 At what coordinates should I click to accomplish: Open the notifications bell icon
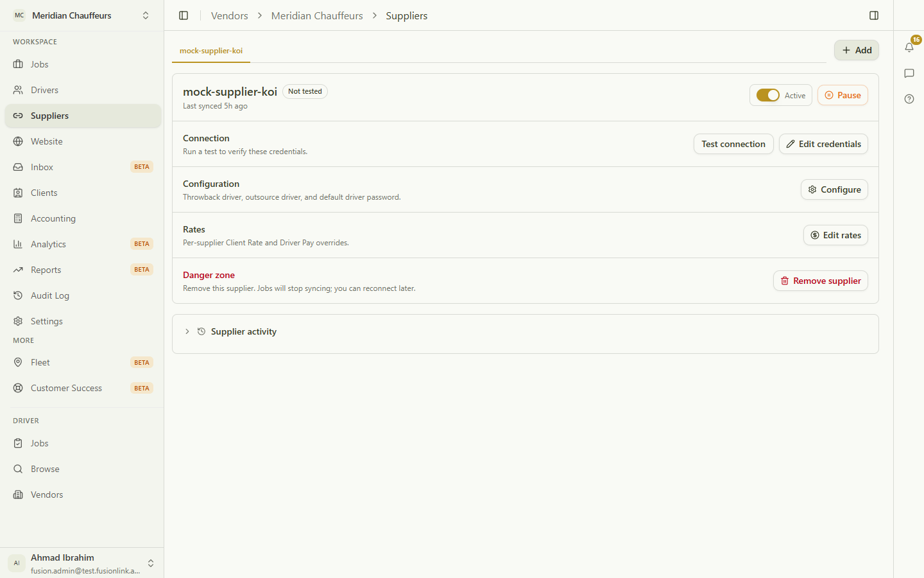pos(909,47)
